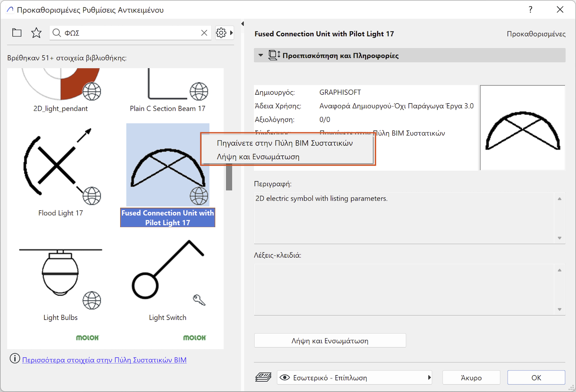Click the key icon on Light Switch
Viewport: 576px width, 392px height.
click(199, 300)
